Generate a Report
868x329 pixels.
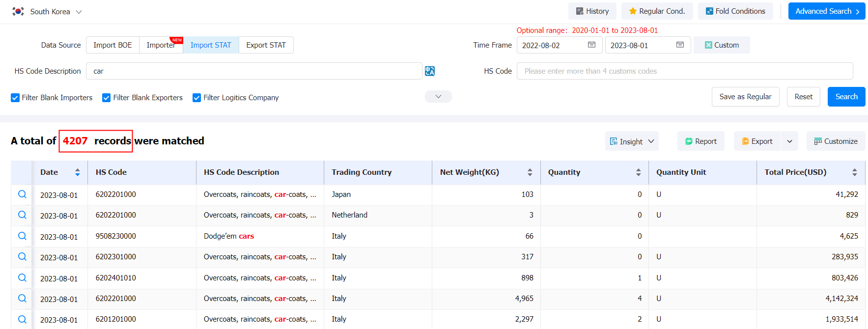pos(701,141)
